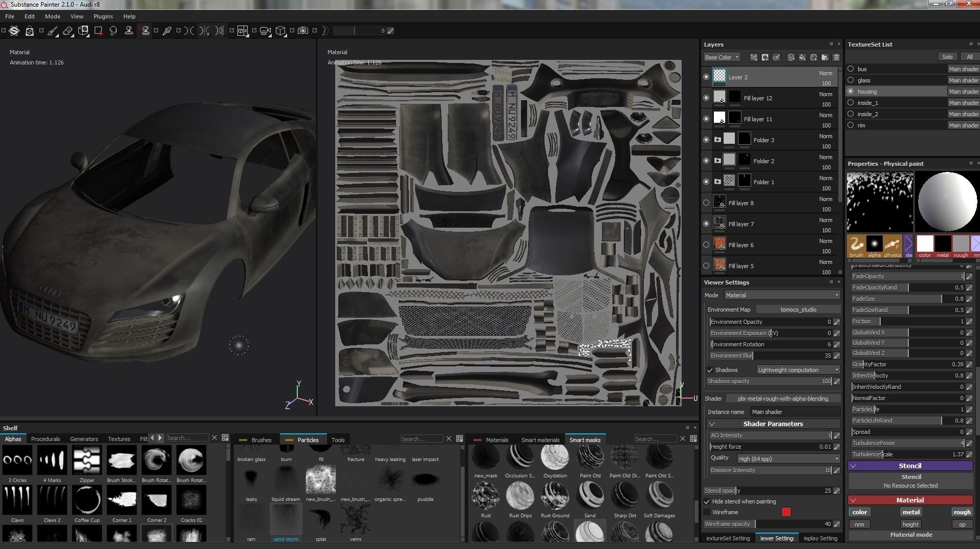Screen dimensions: 980x549
Task: Select the Polygon fill tool
Action: pyautogui.click(x=99, y=31)
